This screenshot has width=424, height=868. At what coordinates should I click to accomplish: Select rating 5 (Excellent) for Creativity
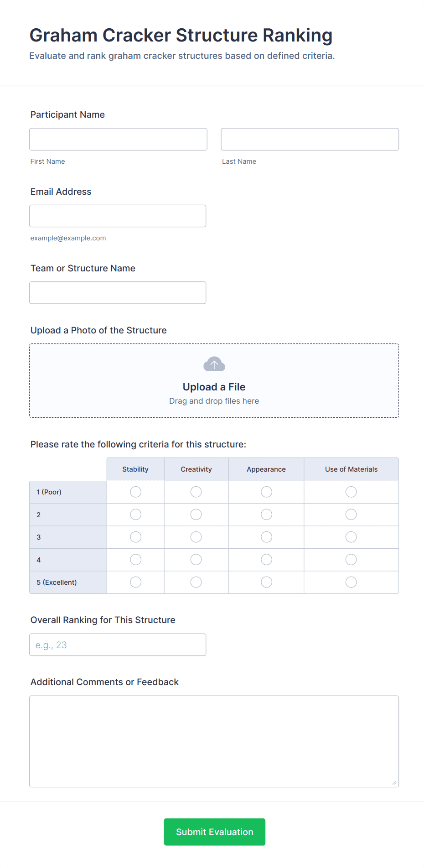pyautogui.click(x=196, y=582)
